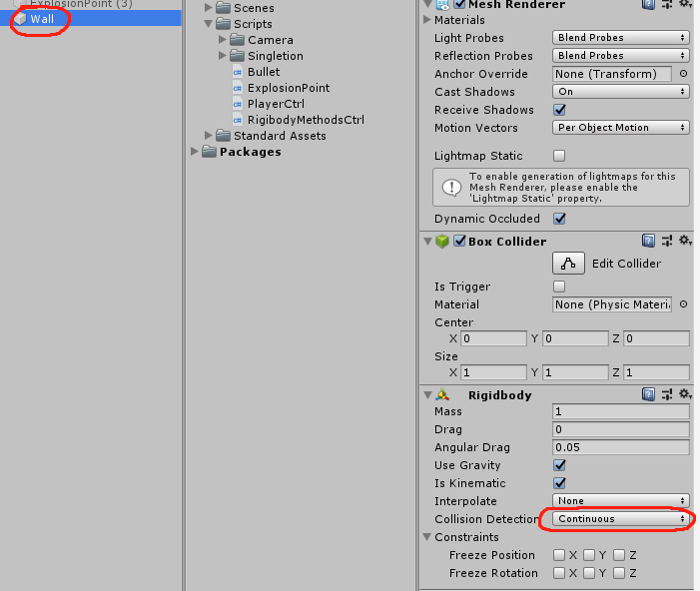Open Light Probes dropdown
The width and height of the screenshot is (700, 591).
click(x=620, y=38)
